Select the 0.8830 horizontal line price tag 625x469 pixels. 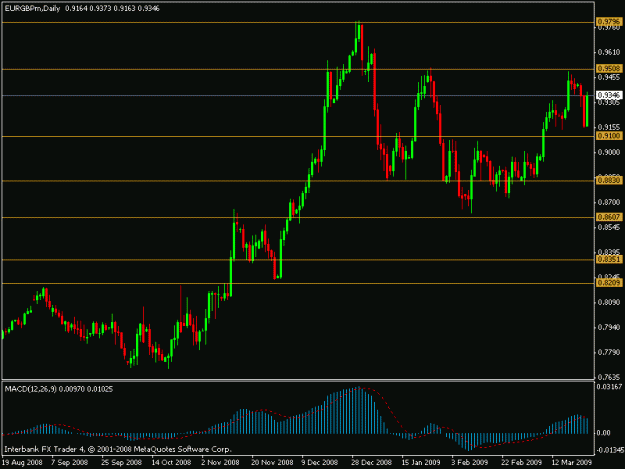[609, 181]
